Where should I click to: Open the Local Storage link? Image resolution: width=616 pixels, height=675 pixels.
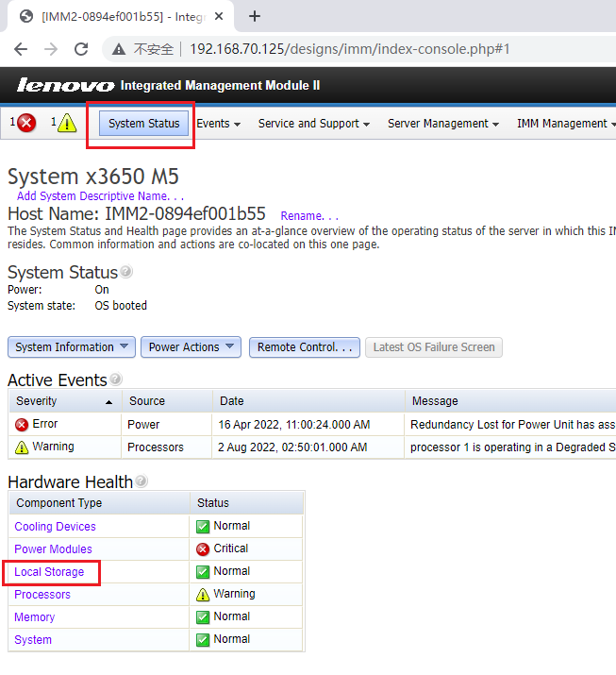pyautogui.click(x=49, y=572)
